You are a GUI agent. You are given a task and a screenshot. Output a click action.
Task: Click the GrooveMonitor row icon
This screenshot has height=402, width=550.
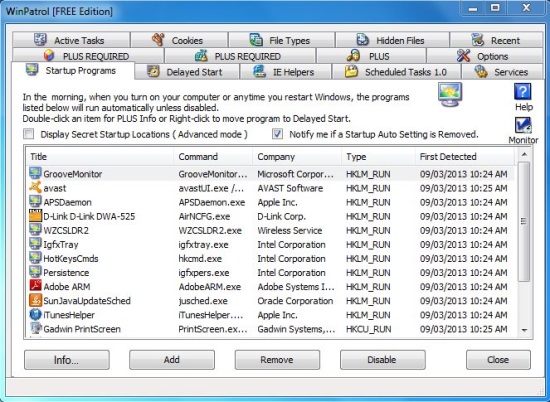[x=35, y=173]
